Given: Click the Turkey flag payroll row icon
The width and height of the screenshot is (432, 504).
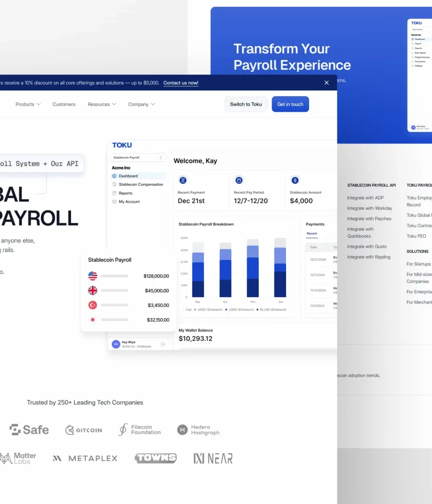Looking at the screenshot, I should click(93, 305).
